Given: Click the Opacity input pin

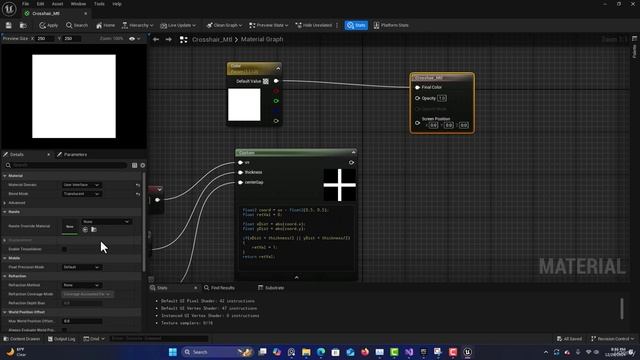Looking at the screenshot, I should (417, 98).
